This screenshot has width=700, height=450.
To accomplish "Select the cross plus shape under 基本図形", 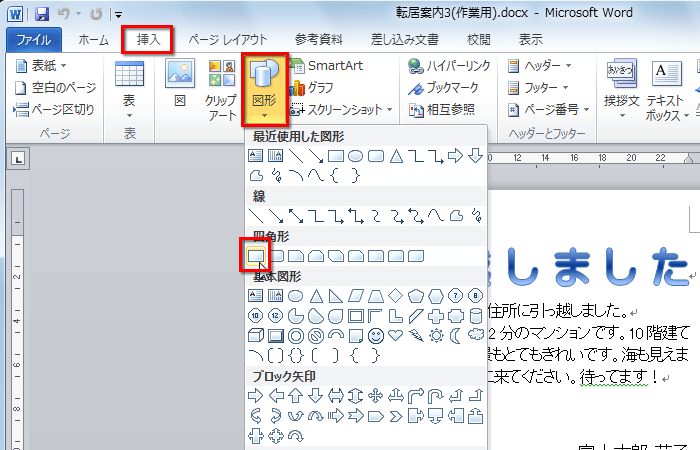I will (436, 316).
